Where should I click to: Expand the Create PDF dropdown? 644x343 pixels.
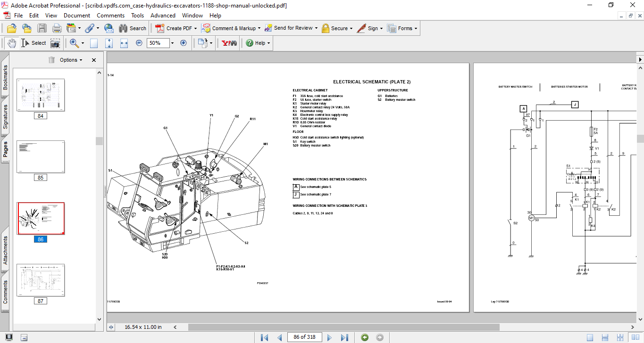[x=195, y=28]
